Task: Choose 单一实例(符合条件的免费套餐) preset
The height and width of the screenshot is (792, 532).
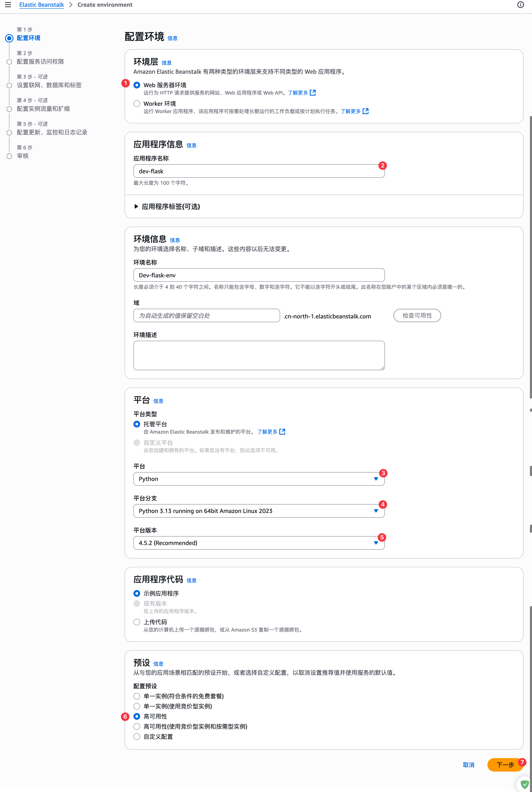Action: pos(137,696)
